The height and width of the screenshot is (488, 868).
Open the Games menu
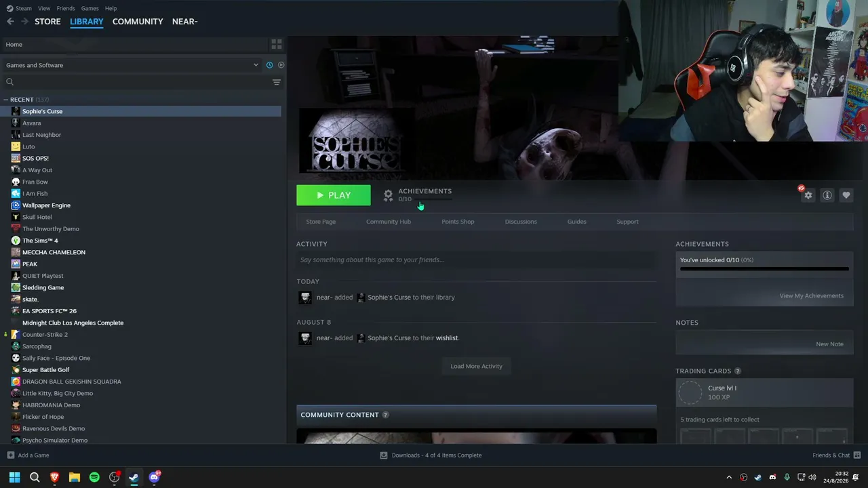[x=90, y=8]
